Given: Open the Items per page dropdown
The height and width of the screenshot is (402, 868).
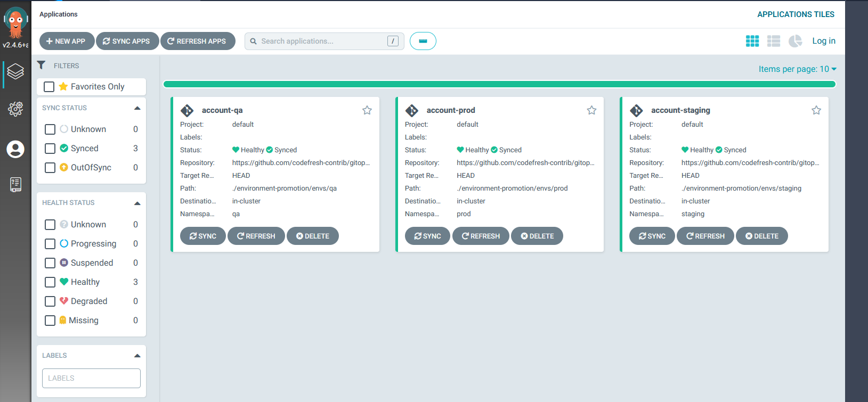Looking at the screenshot, I should [797, 69].
